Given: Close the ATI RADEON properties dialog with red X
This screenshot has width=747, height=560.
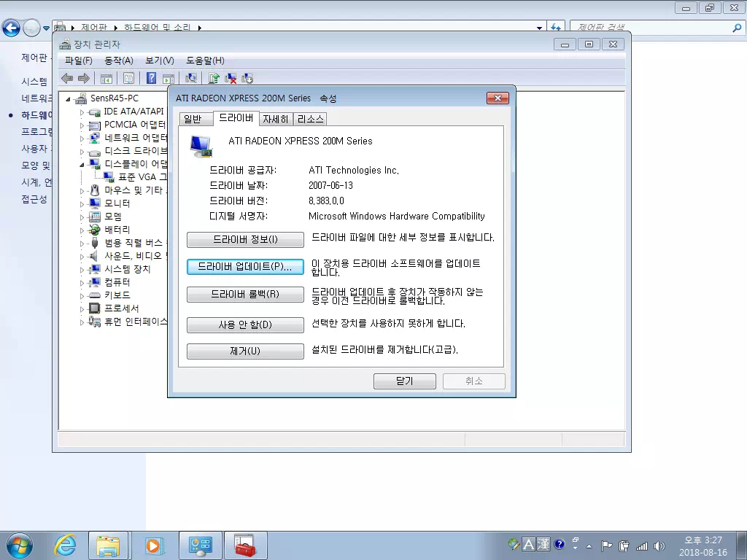Looking at the screenshot, I should [498, 98].
